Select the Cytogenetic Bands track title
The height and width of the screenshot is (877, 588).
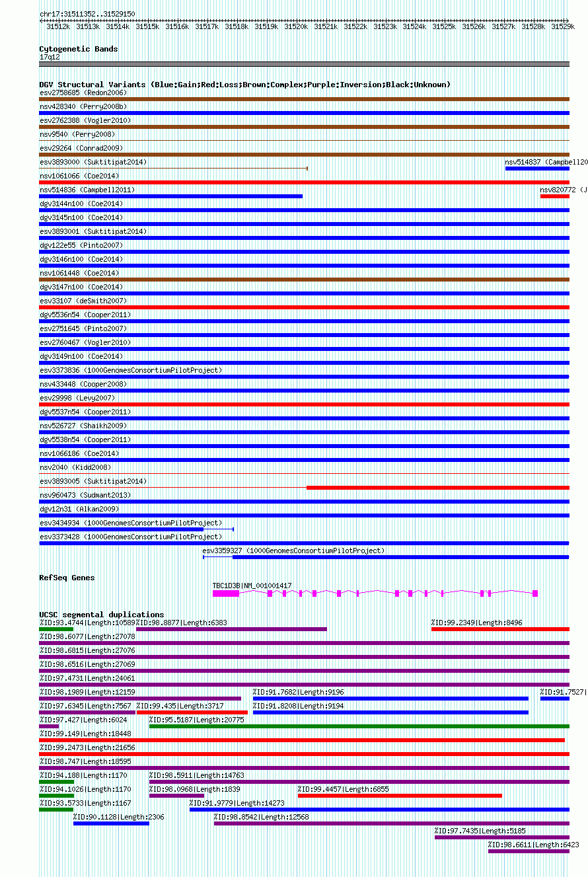coord(79,49)
